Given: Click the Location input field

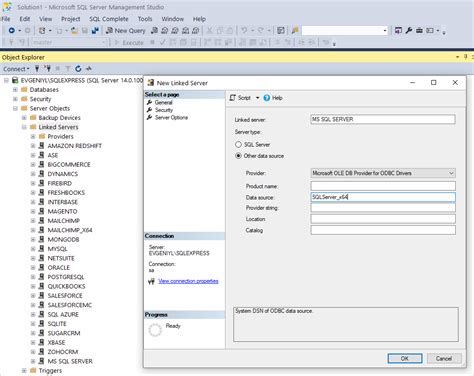Looking at the screenshot, I should point(383,219).
